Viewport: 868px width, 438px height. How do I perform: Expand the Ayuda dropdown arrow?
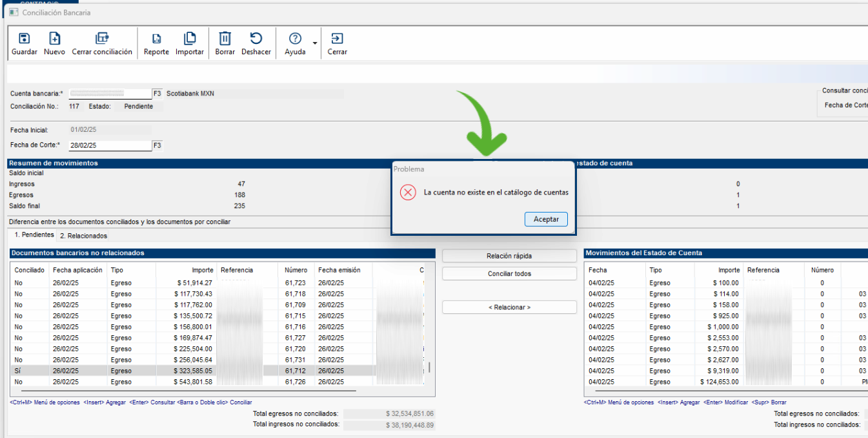click(x=314, y=44)
